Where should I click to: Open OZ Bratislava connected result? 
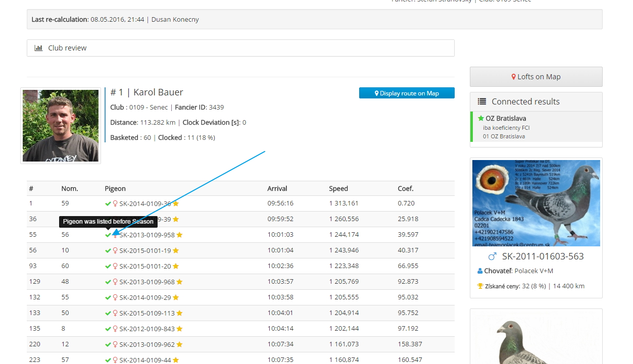506,118
